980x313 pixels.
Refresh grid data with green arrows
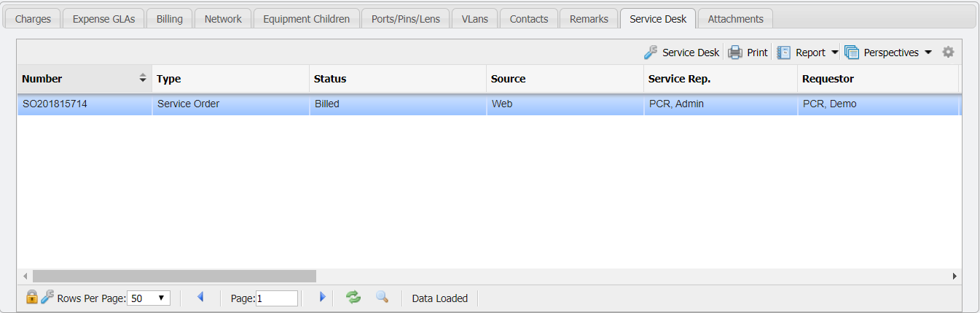click(x=353, y=297)
